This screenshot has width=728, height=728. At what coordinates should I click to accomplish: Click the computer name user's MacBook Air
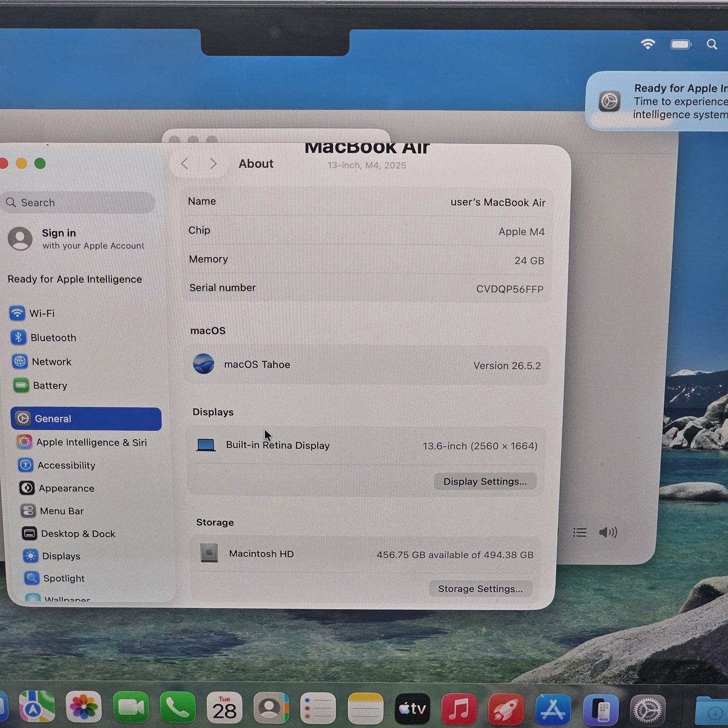(x=498, y=203)
